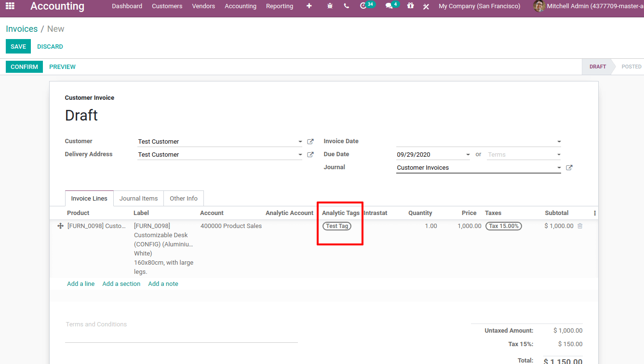Screen dimensions: 644x364
Task: Click the SAVE button
Action: (x=18, y=47)
